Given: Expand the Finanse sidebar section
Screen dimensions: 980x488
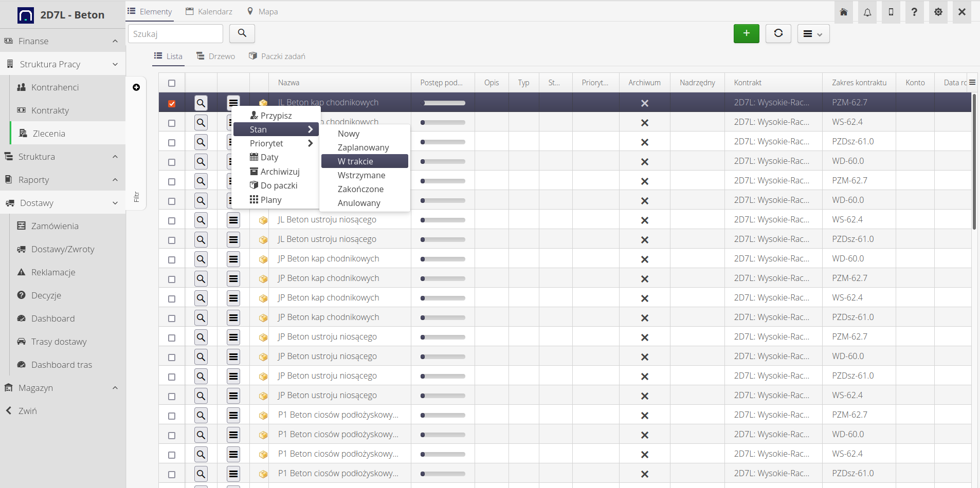Looking at the screenshot, I should 63,41.
